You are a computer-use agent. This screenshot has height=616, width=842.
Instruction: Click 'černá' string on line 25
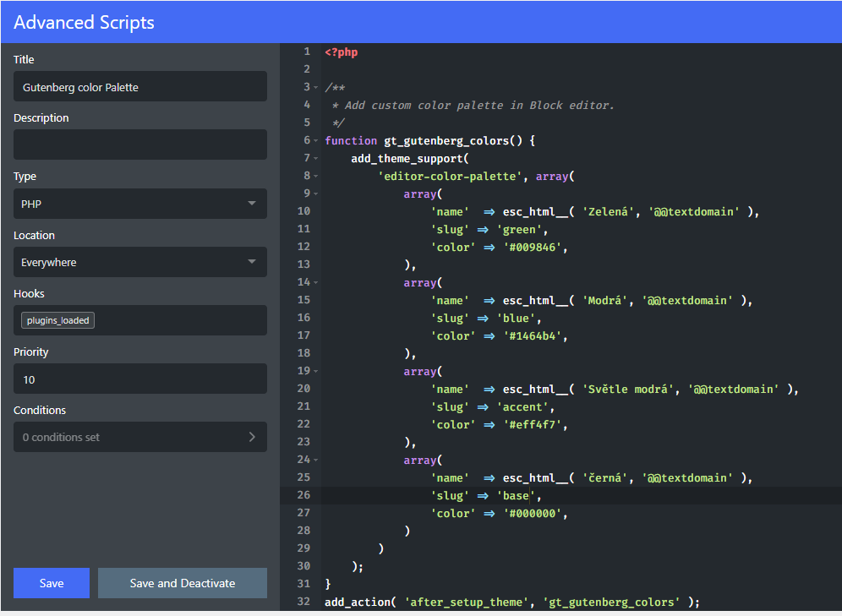(x=605, y=477)
